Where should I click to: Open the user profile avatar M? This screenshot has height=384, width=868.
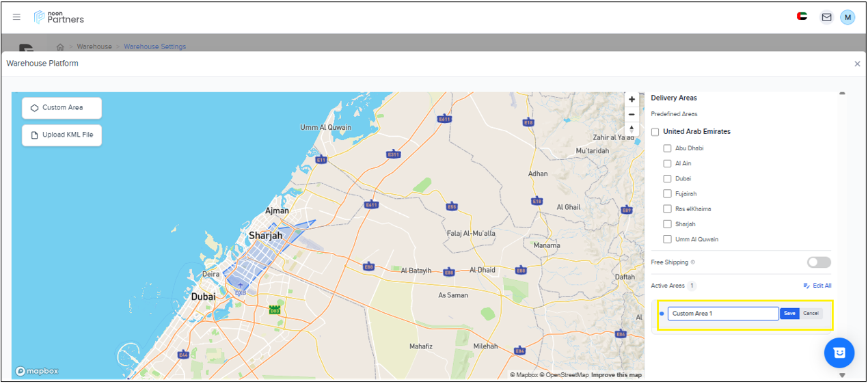847,17
